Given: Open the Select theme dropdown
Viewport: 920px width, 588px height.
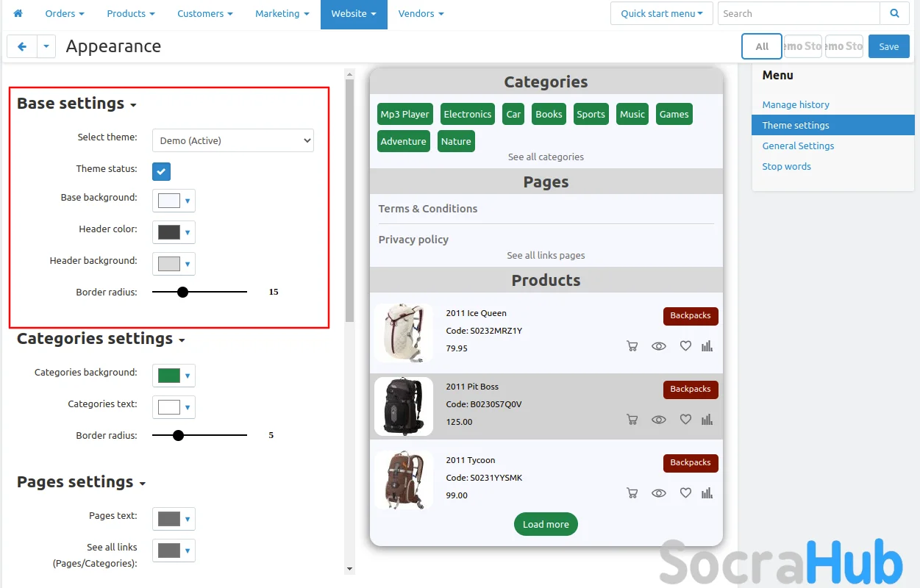Looking at the screenshot, I should click(232, 140).
